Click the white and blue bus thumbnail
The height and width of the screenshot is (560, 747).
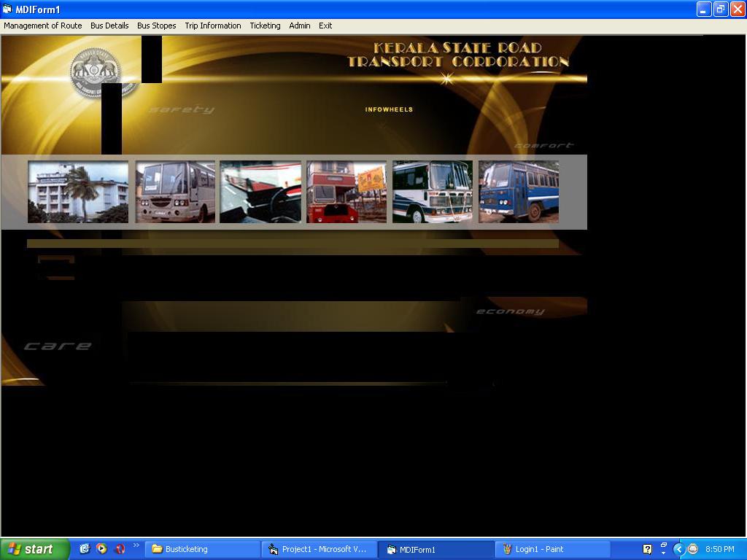433,192
